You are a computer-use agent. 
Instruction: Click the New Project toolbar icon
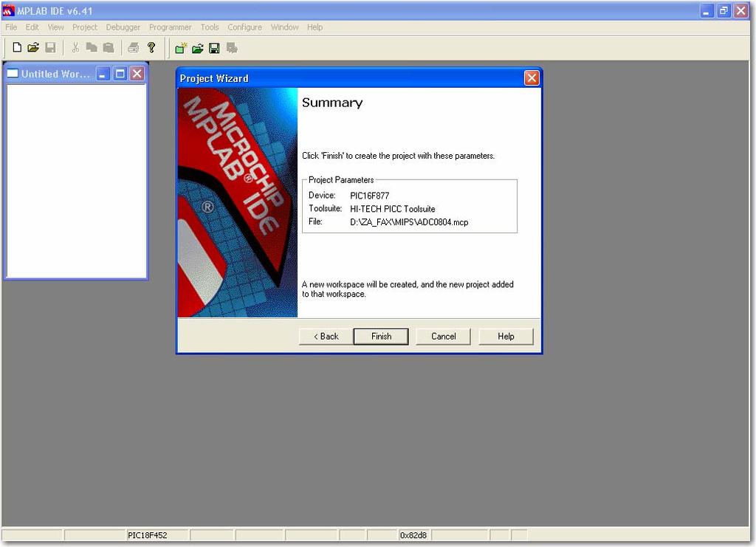click(181, 48)
